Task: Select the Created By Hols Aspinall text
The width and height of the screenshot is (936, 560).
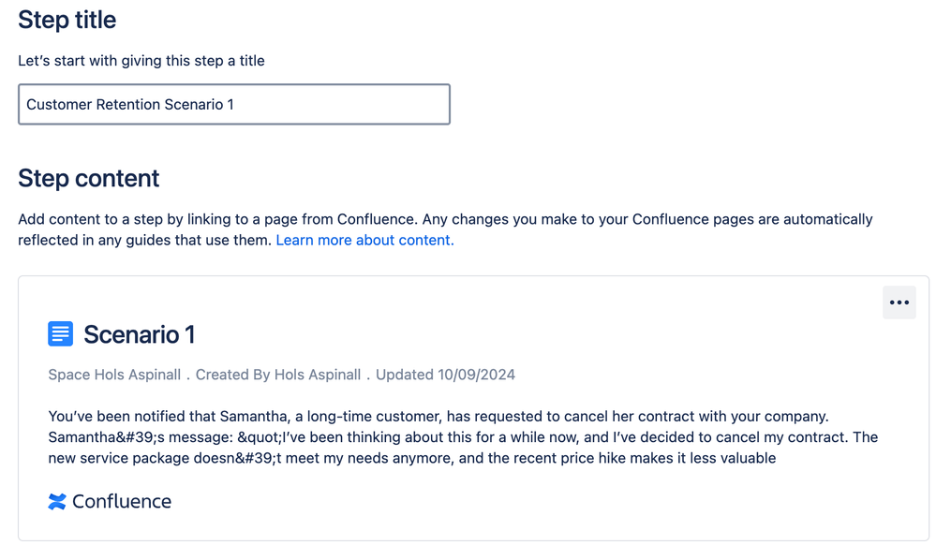Action: coord(278,375)
